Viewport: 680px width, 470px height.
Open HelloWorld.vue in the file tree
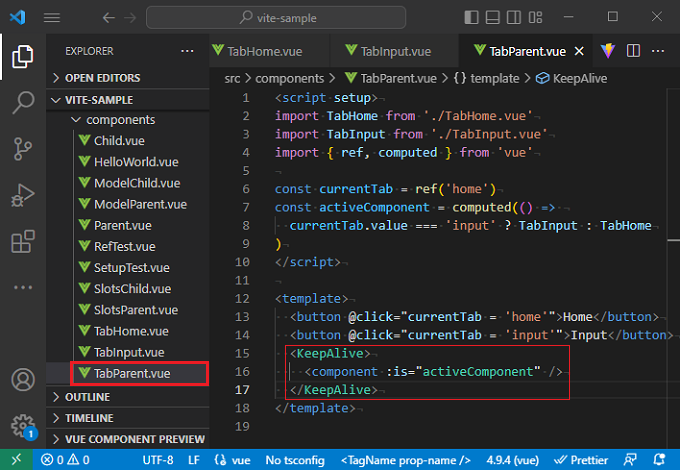pyautogui.click(x=128, y=162)
